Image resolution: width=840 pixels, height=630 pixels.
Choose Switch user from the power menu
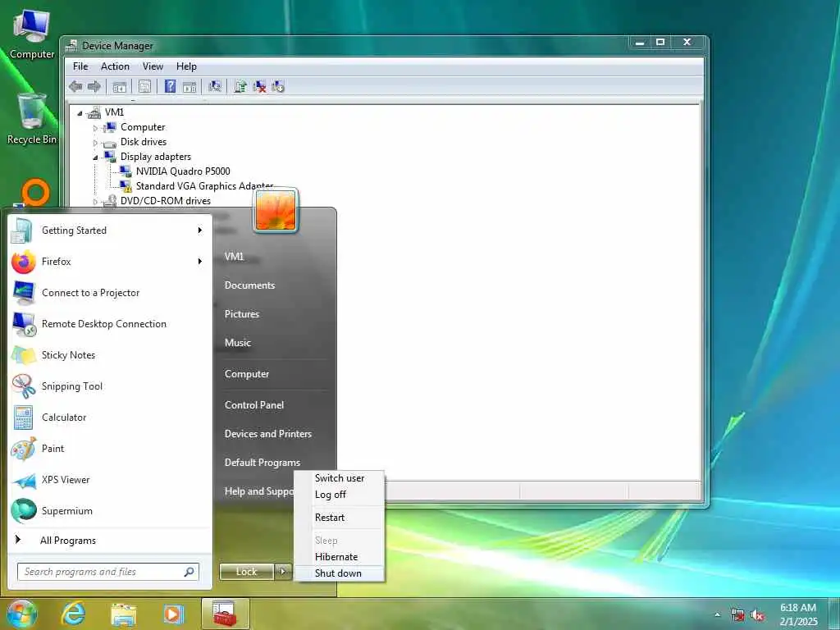(340, 478)
